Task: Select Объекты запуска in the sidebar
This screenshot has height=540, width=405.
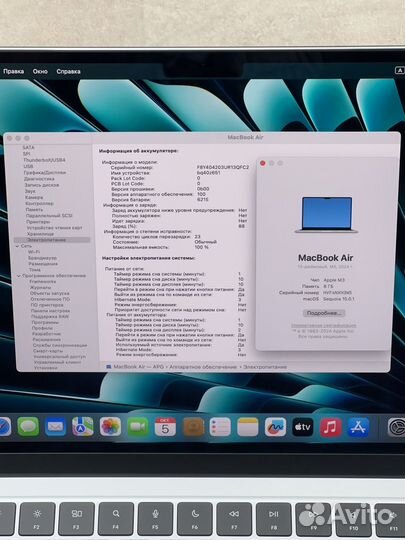Action: tap(50, 293)
